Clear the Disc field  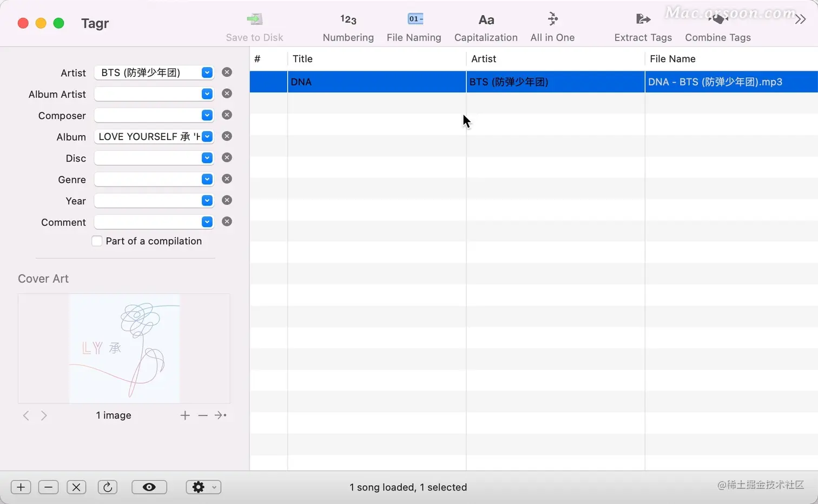[227, 157]
